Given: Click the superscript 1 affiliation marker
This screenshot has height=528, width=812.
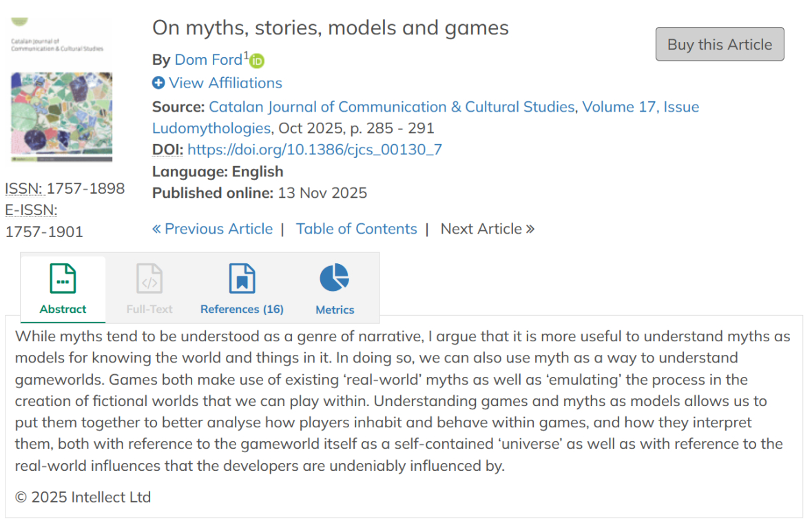Looking at the screenshot, I should (x=246, y=55).
